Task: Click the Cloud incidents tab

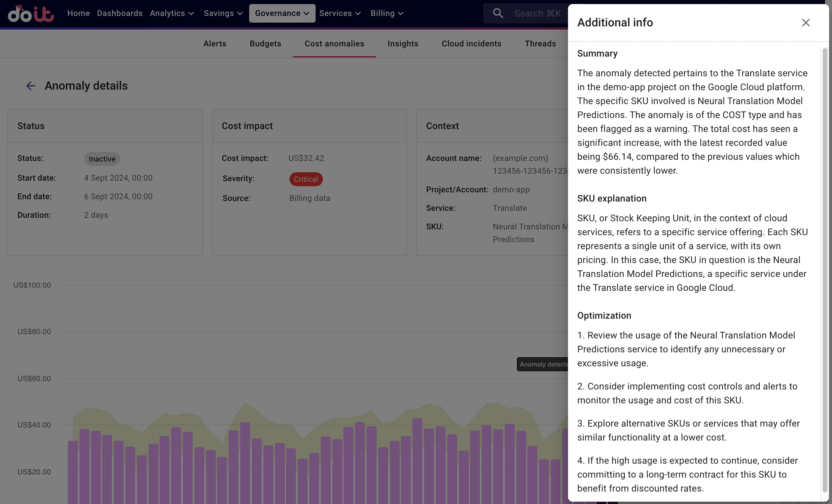Action: pyautogui.click(x=471, y=44)
